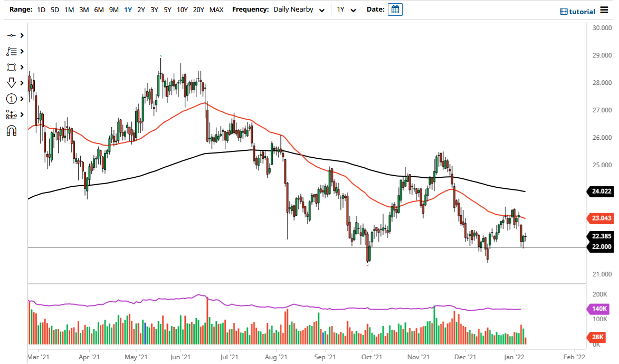This screenshot has width=619, height=364.
Task: Activate the 5D range option
Action: click(54, 9)
